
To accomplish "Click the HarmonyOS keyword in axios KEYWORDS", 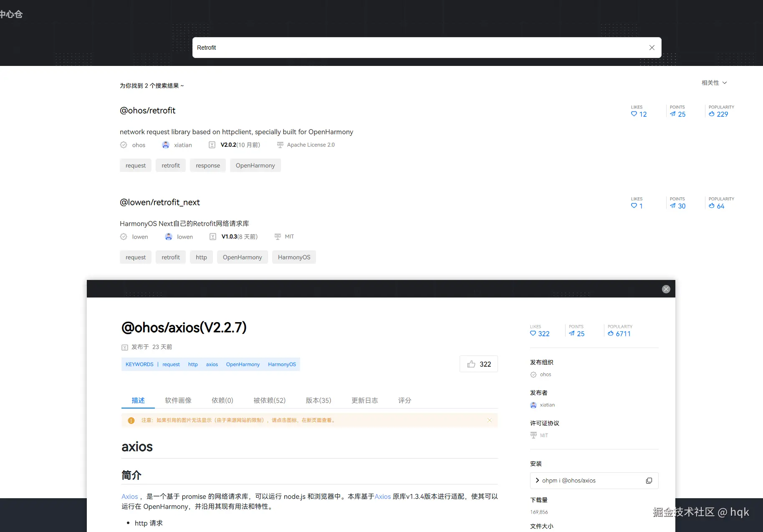I will 282,364.
